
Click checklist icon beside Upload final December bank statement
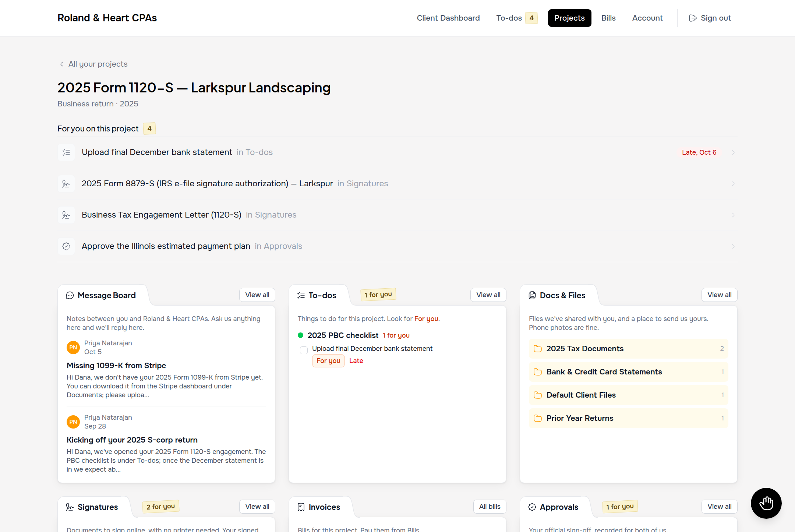(66, 152)
